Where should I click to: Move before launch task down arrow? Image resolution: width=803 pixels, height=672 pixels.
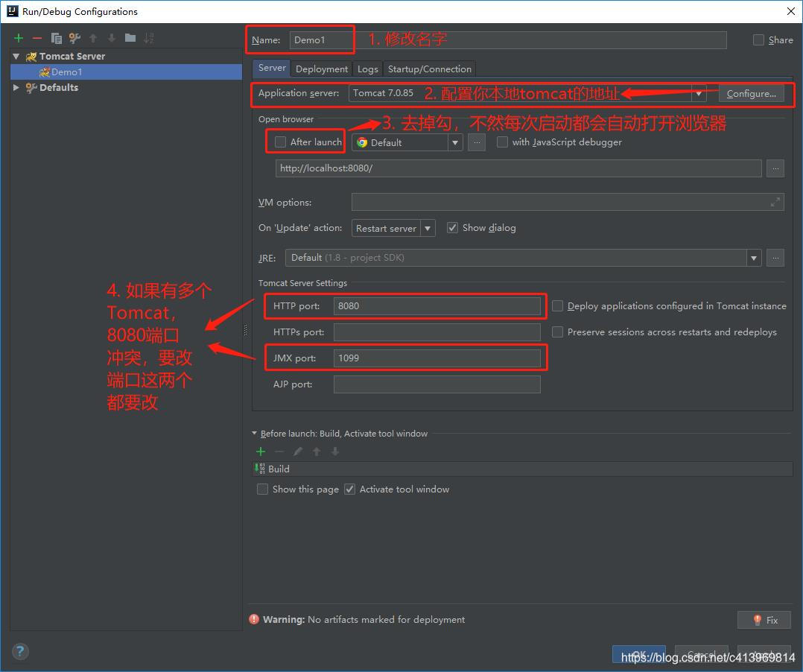tap(335, 451)
